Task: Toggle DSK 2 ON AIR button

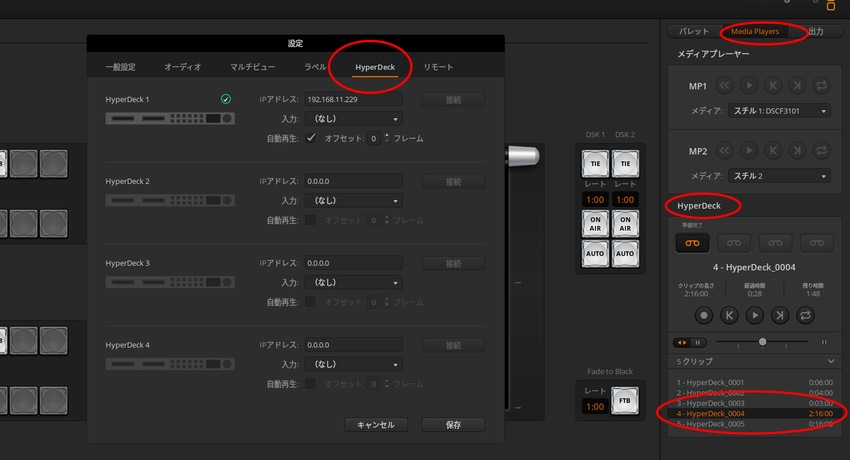Action: coord(625,224)
